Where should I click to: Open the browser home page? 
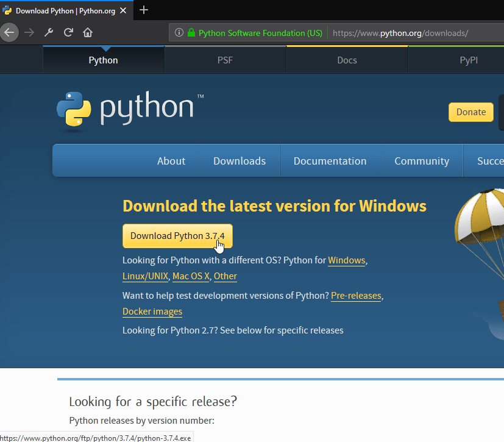[87, 32]
